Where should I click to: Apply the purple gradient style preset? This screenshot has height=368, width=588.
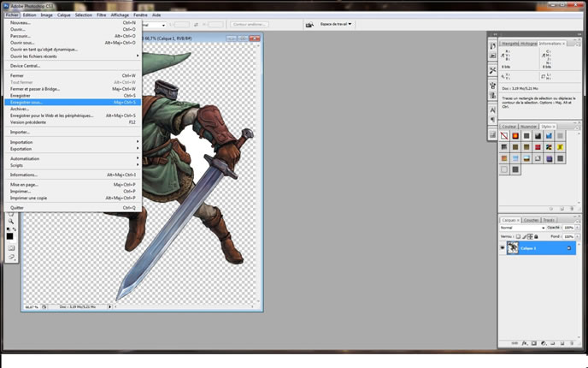pos(549,158)
